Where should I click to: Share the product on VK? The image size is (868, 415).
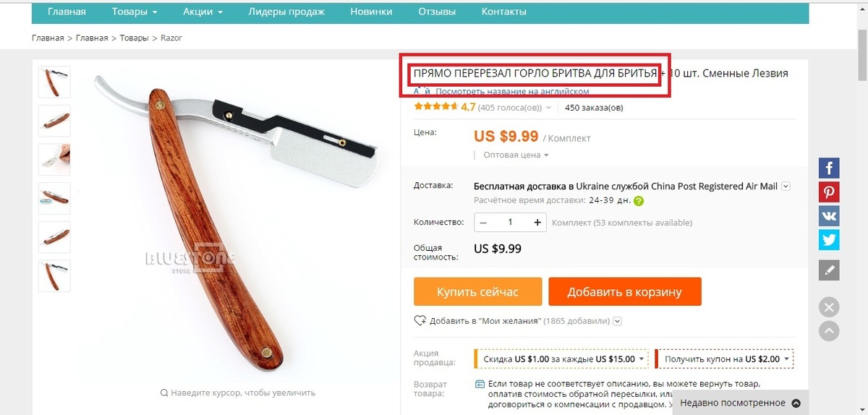[x=829, y=216]
